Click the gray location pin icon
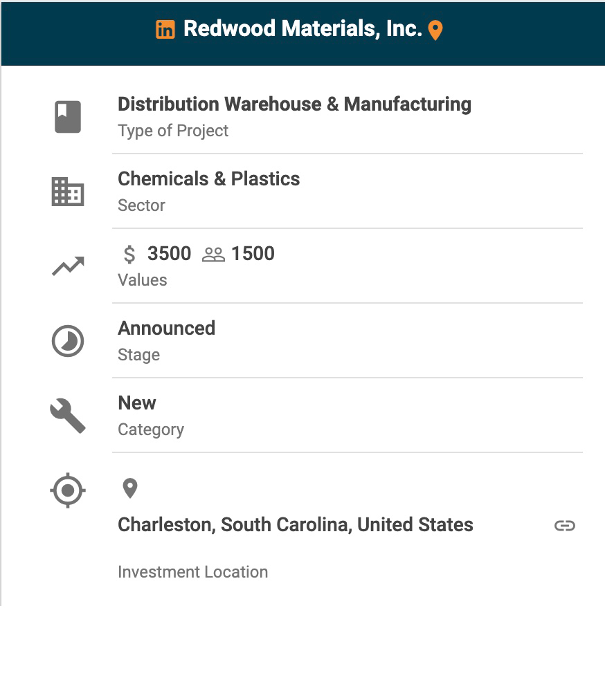Screen dimensions: 605x700 click(x=130, y=488)
